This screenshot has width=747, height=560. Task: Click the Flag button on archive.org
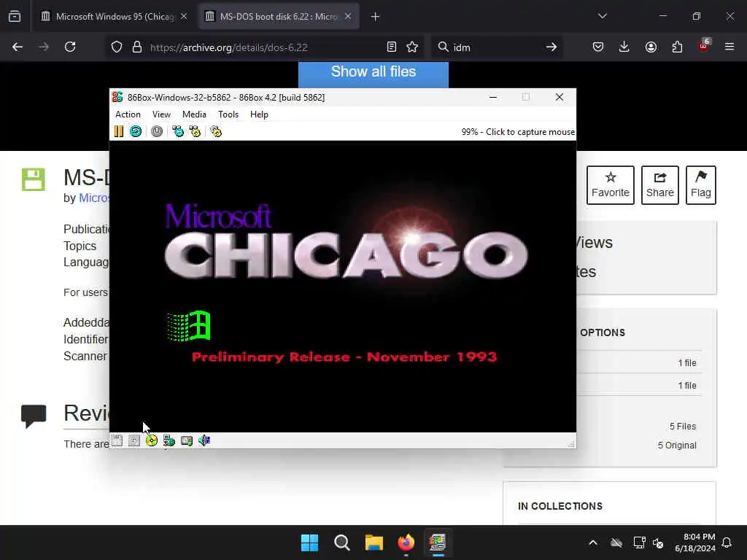(x=701, y=185)
